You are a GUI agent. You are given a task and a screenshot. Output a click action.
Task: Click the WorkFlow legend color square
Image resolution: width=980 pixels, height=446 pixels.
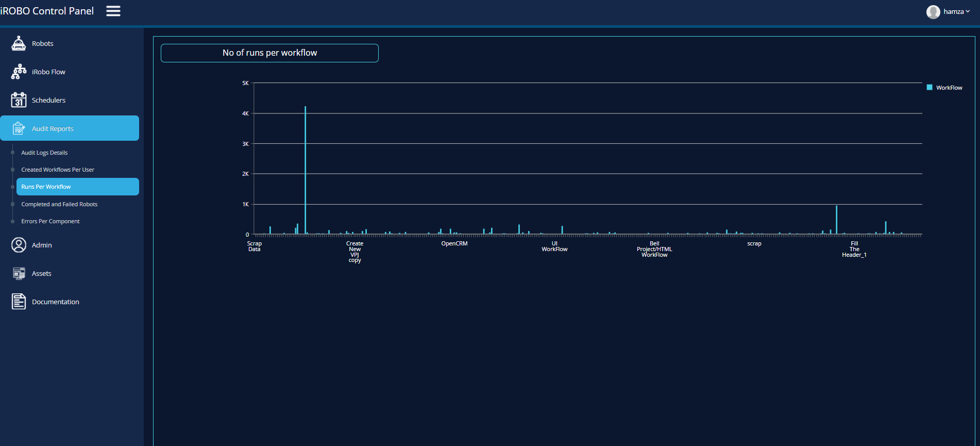(x=930, y=88)
